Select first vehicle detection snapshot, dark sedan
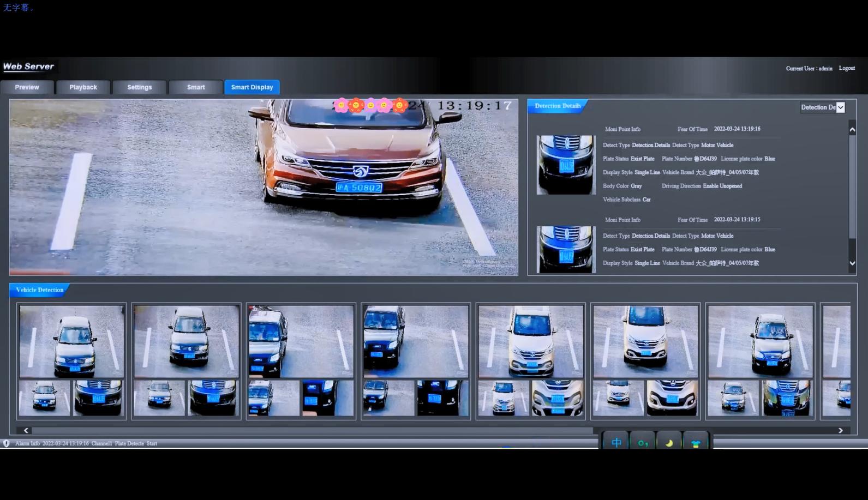The image size is (868, 500). [x=71, y=341]
